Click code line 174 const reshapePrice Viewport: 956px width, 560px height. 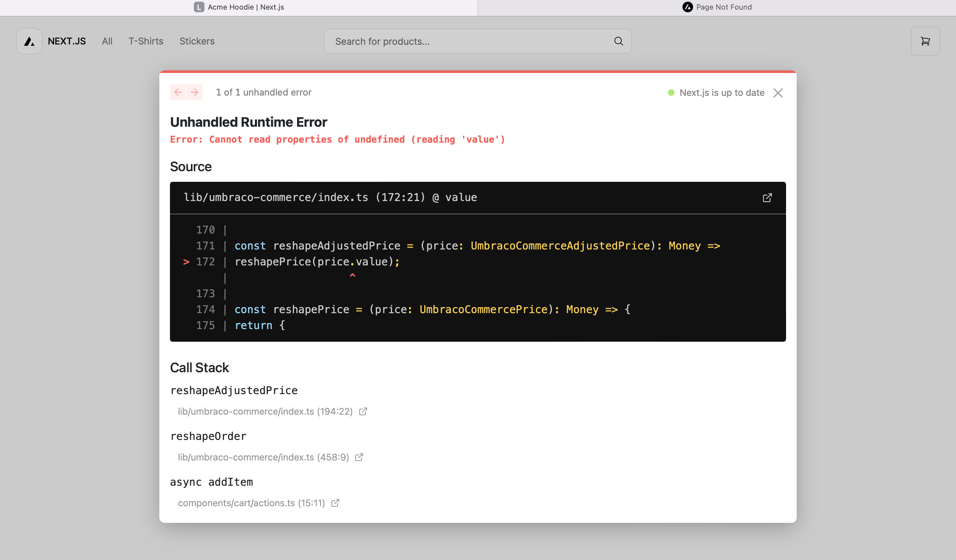click(433, 310)
